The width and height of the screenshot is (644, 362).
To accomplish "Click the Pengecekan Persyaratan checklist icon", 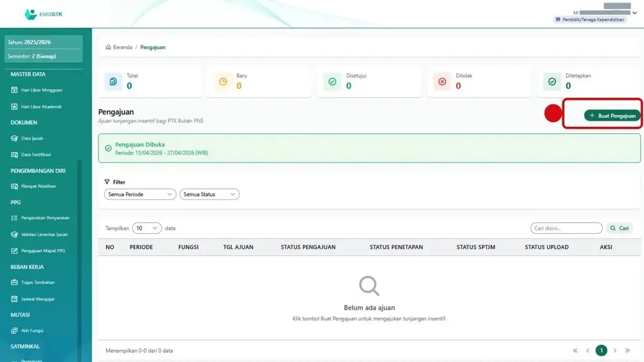I will [x=14, y=218].
